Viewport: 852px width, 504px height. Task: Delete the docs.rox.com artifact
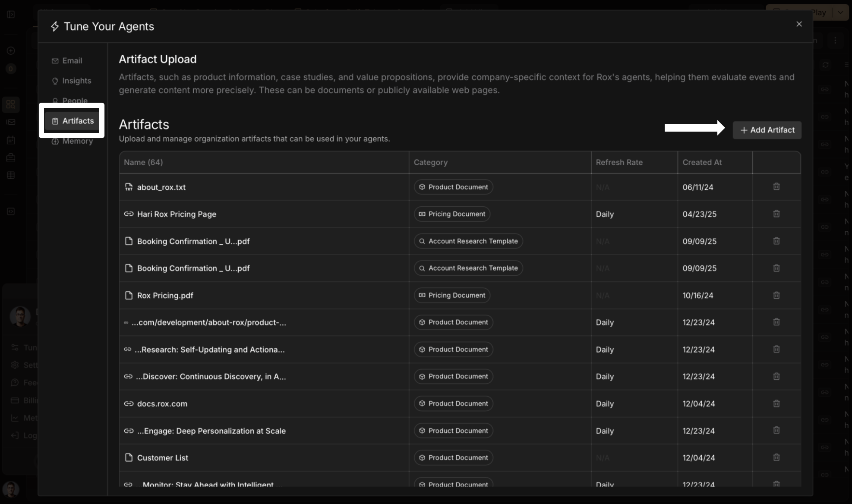(776, 404)
